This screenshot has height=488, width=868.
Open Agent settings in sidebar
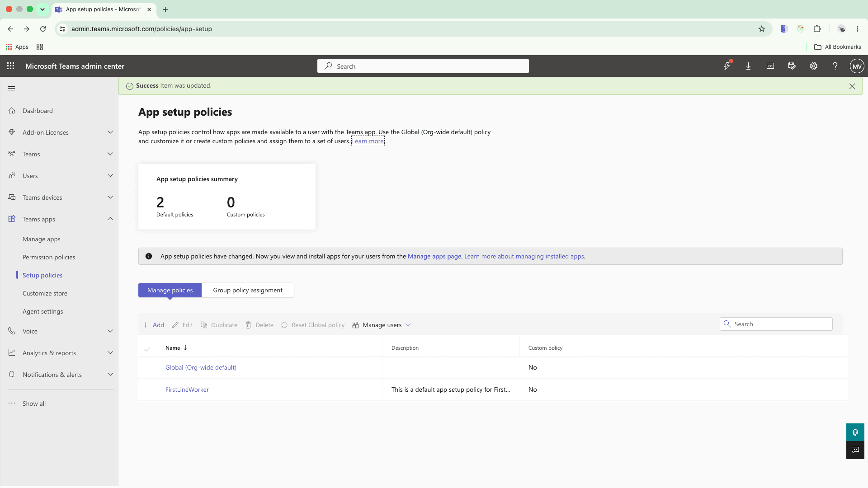coord(43,311)
